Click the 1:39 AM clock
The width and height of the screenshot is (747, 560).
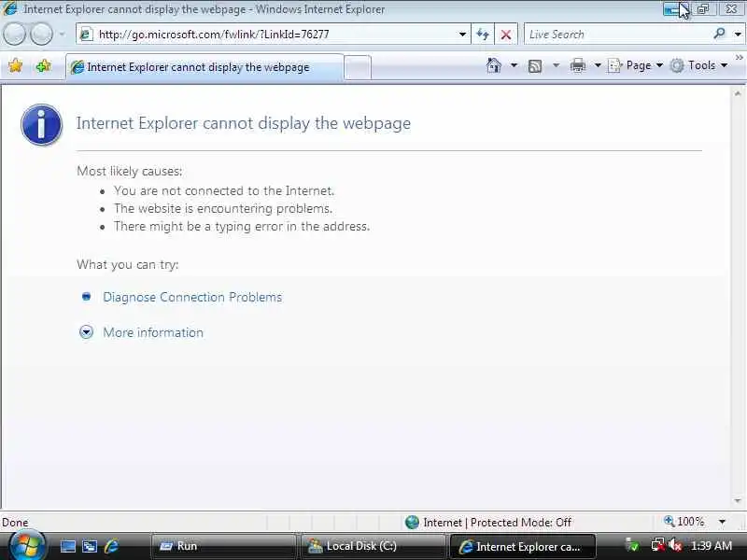[712, 546]
